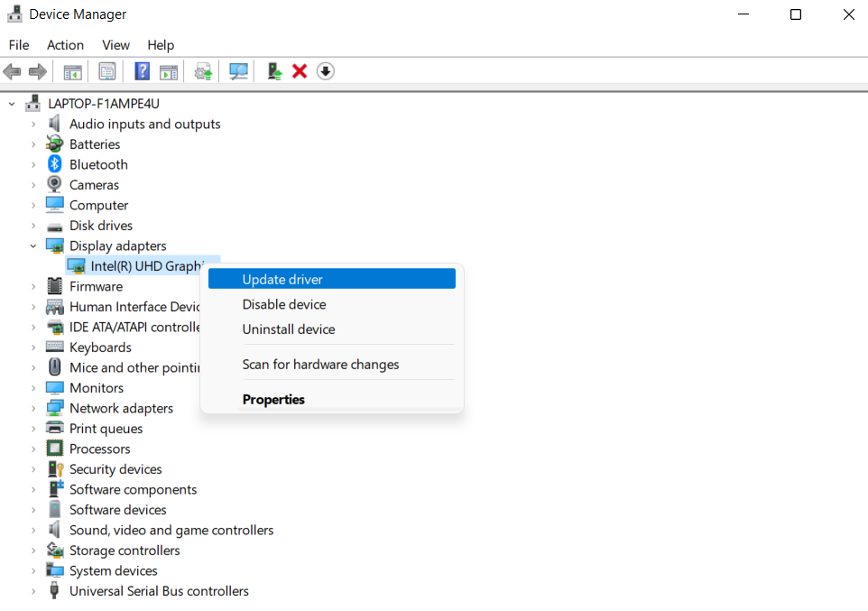868x611 pixels.
Task: Click the Update device driver toolbar icon
Action: click(203, 71)
